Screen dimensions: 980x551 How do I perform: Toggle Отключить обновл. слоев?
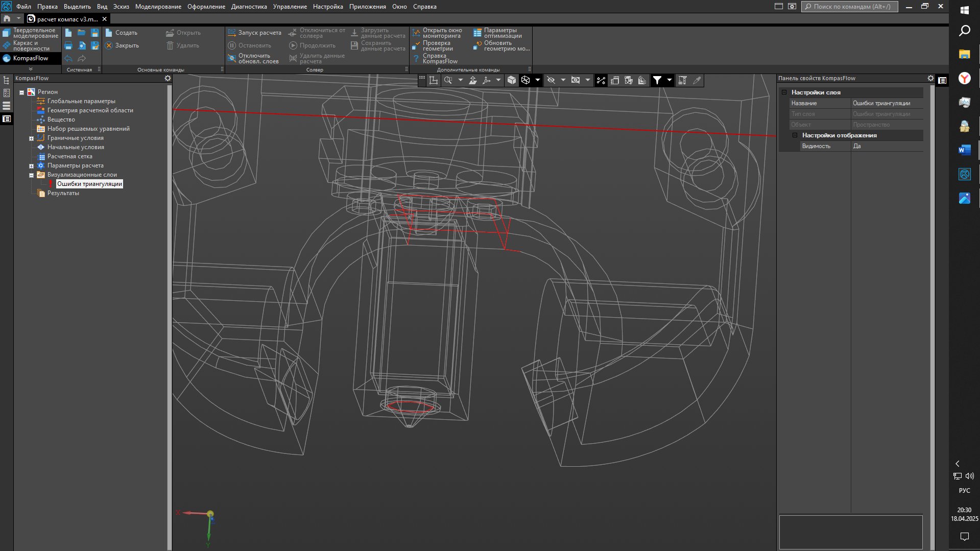(253, 59)
